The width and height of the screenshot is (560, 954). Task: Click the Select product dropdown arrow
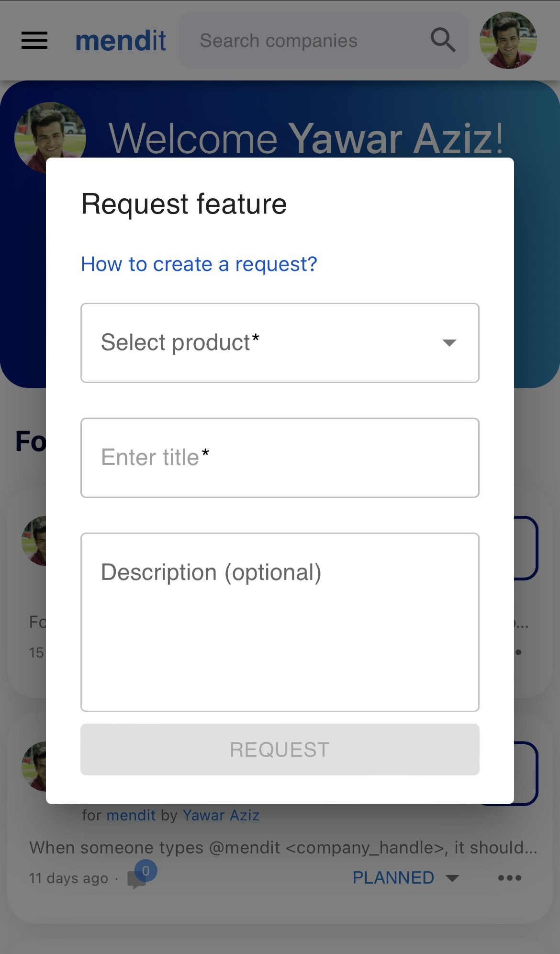[449, 343]
